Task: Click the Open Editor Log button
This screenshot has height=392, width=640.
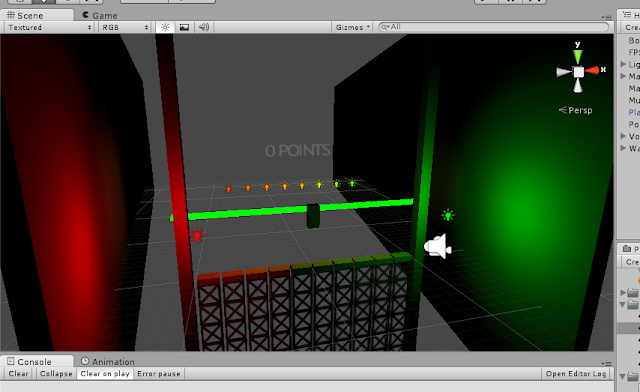Action: 576,374
